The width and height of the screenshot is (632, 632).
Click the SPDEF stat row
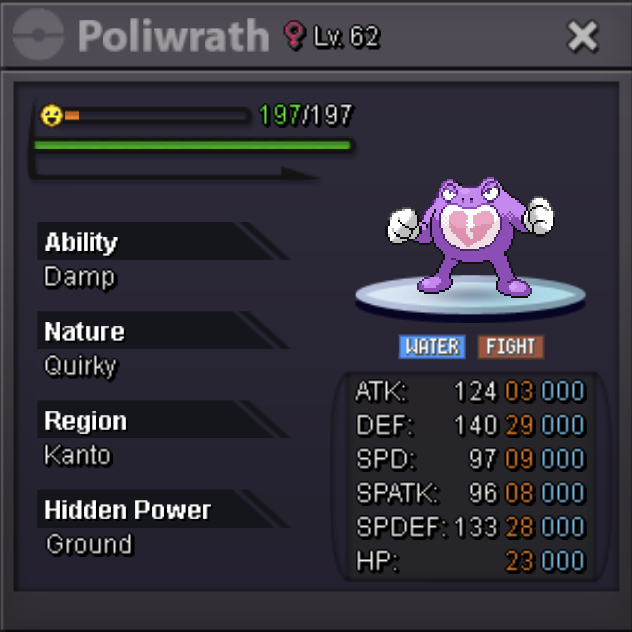pyautogui.click(x=470, y=527)
